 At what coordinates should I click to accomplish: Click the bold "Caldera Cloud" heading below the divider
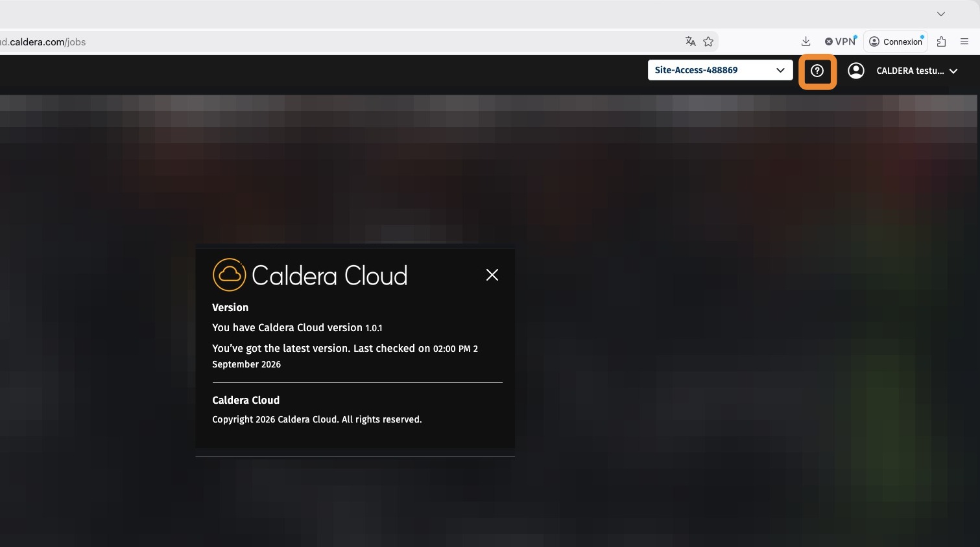246,400
